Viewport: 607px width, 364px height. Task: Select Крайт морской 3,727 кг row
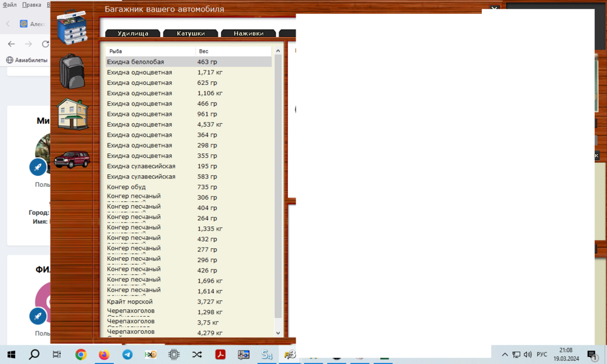189,302
